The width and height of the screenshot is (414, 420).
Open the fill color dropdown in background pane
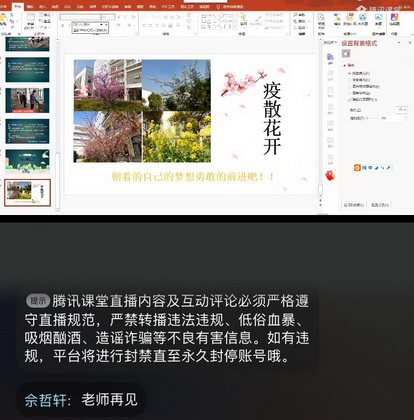(x=401, y=110)
